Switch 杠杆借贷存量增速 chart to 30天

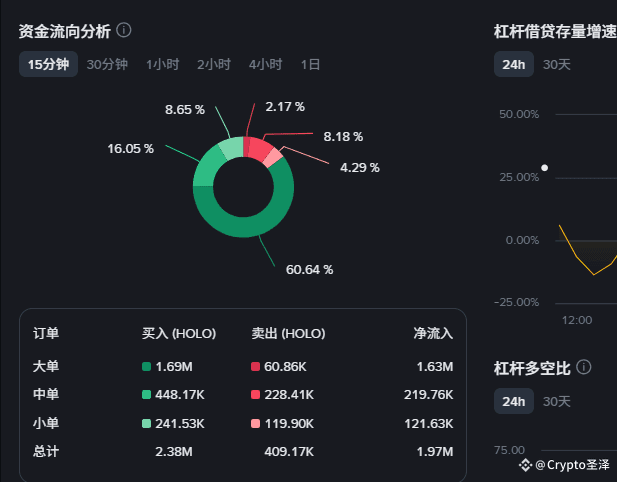point(556,64)
